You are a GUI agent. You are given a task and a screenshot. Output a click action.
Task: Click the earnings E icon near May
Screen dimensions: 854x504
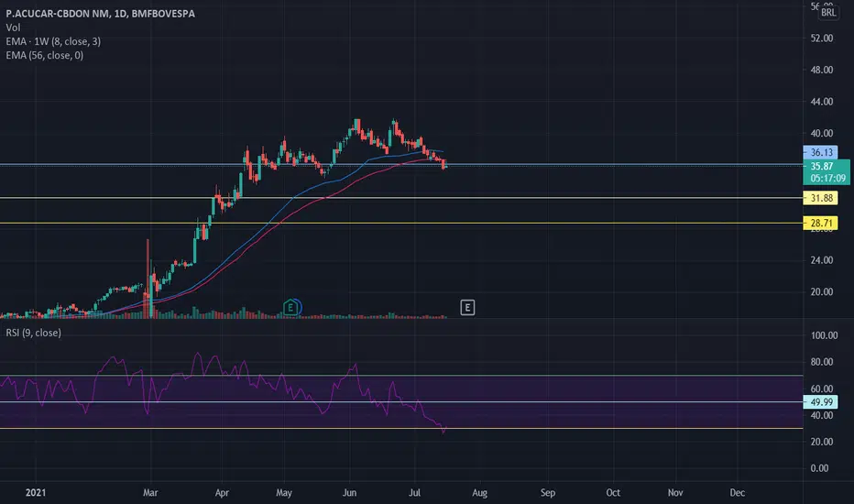[x=290, y=308]
